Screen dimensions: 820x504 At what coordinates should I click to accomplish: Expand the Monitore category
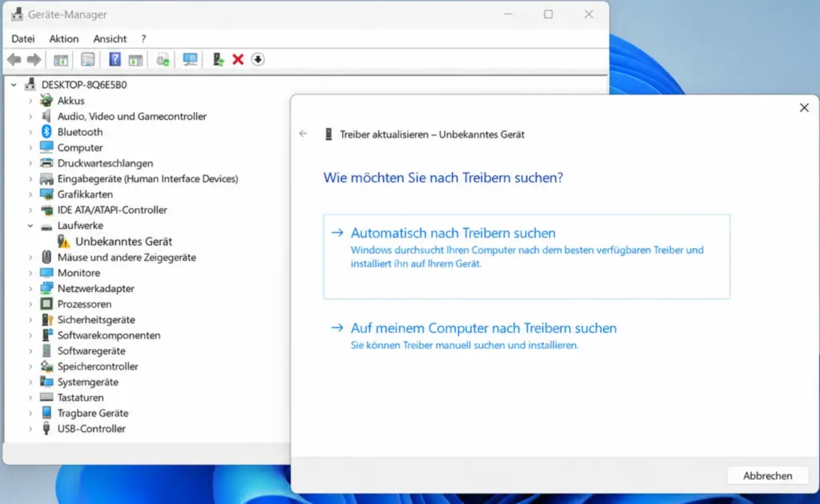tap(30, 273)
